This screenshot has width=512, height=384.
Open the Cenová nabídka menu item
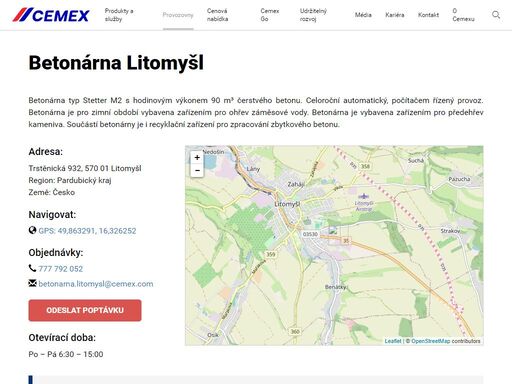pos(217,15)
